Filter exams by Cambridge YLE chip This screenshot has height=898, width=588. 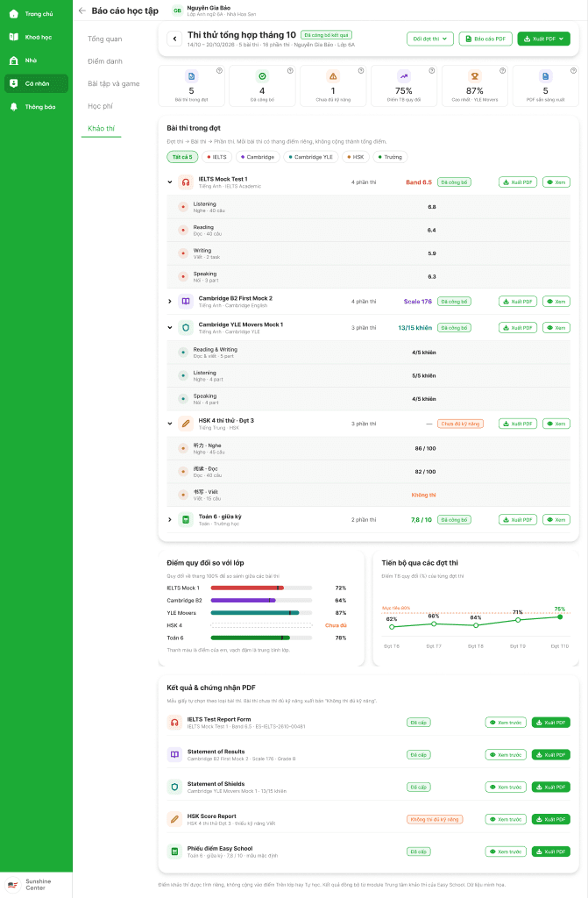[x=311, y=157]
